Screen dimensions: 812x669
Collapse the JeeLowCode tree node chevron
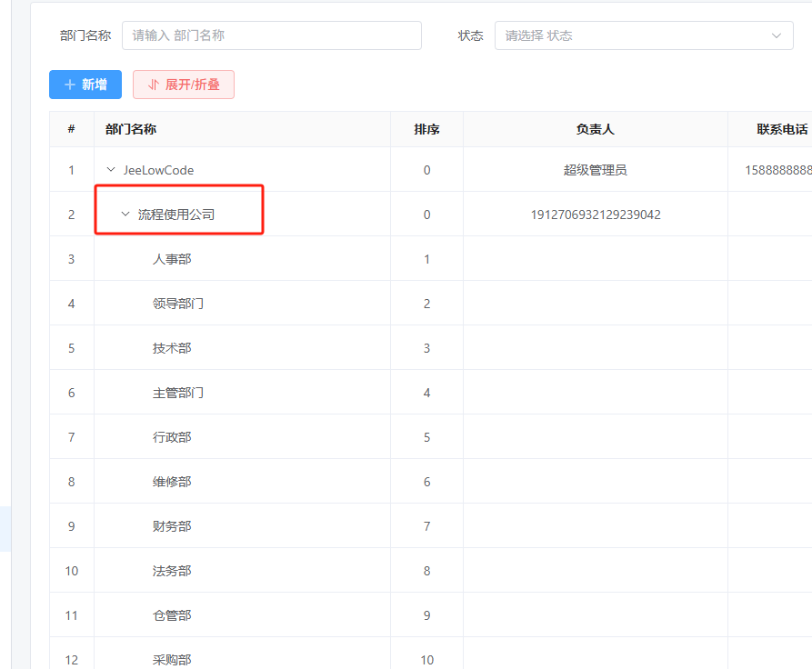(111, 170)
